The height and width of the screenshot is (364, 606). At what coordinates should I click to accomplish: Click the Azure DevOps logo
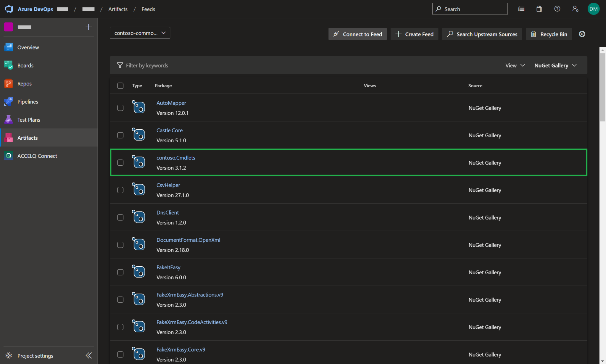click(x=9, y=9)
